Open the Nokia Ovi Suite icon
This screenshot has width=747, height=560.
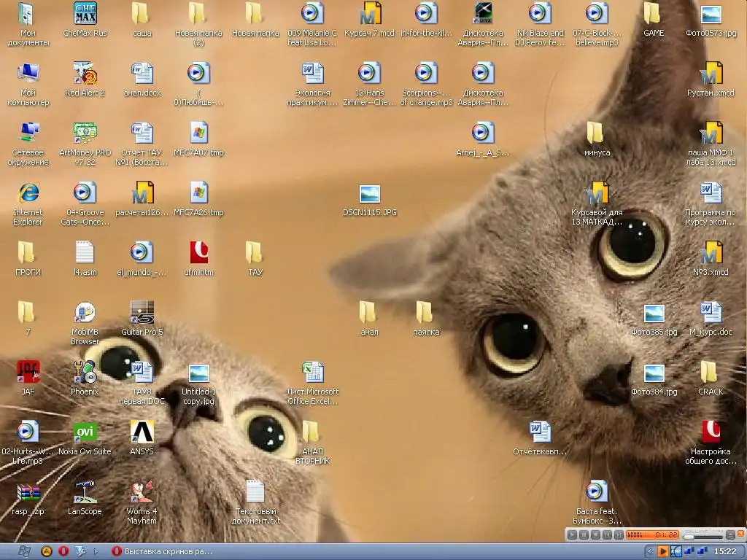[85, 433]
